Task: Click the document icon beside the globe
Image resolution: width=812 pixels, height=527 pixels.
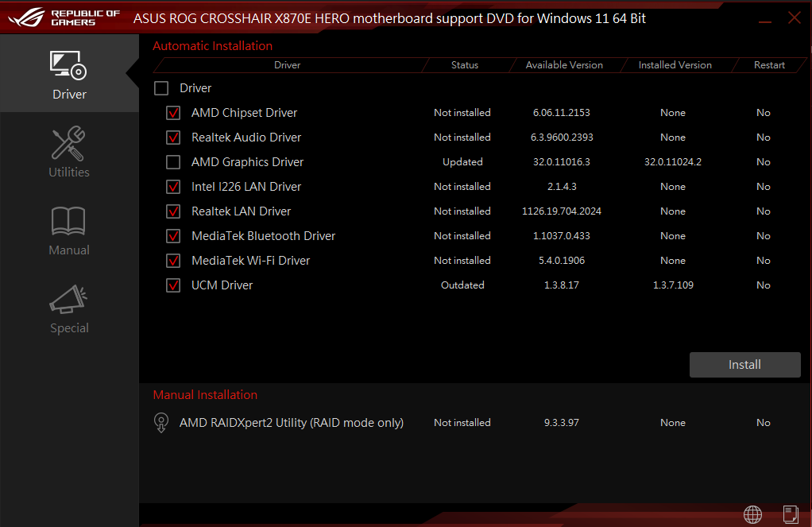Action: pos(791,514)
